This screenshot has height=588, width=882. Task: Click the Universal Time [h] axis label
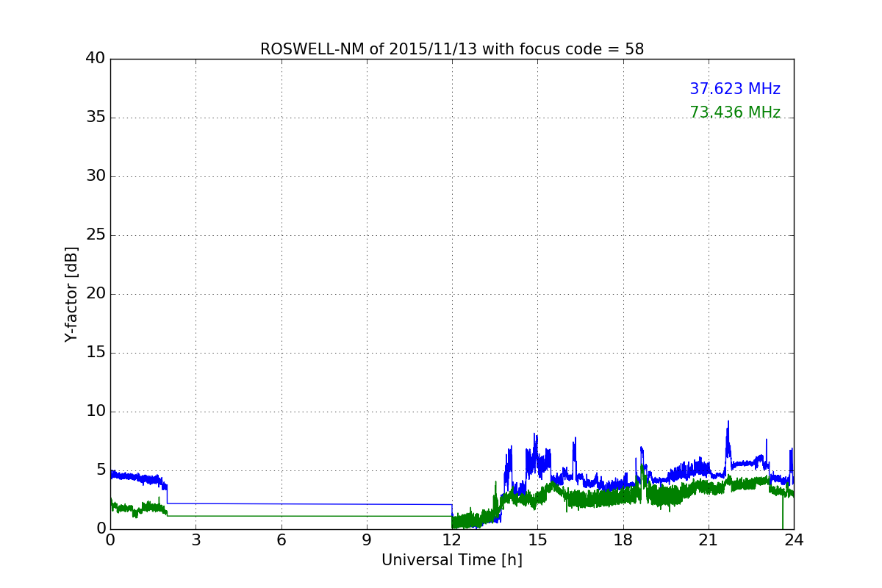[452, 560]
